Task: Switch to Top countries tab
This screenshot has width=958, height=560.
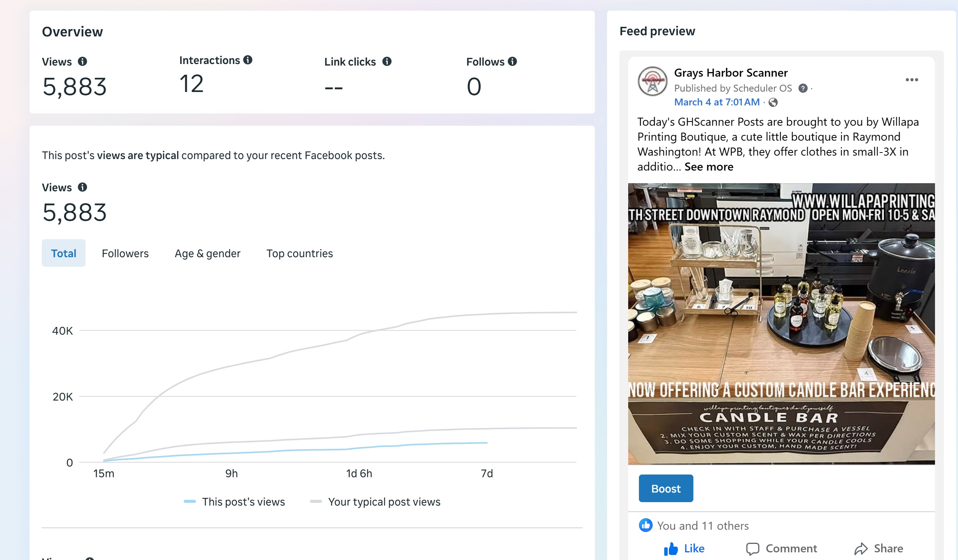Action: point(300,253)
